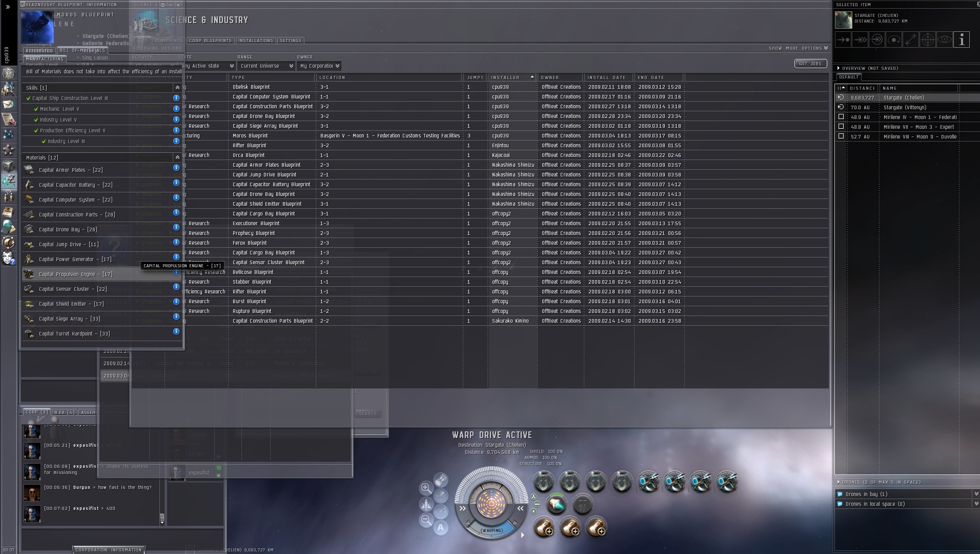Click the Stargate (Chelien) selected item picture
Viewport: 980px width, 554px height.
coord(844,20)
